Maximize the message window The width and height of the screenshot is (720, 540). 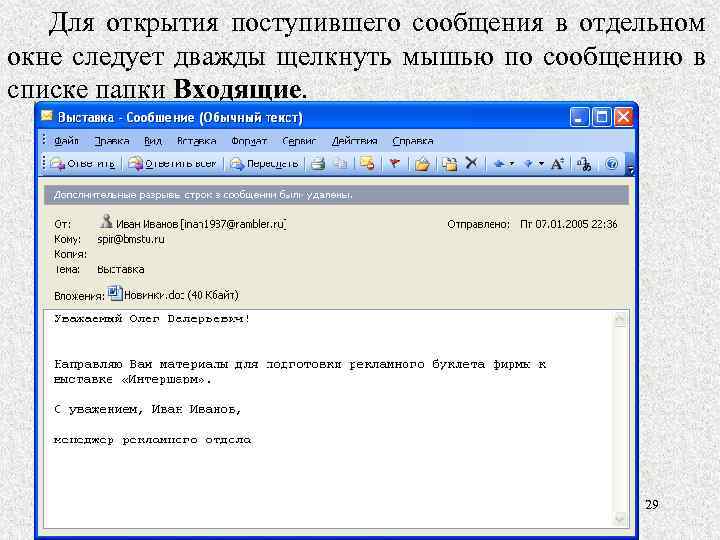[x=602, y=117]
